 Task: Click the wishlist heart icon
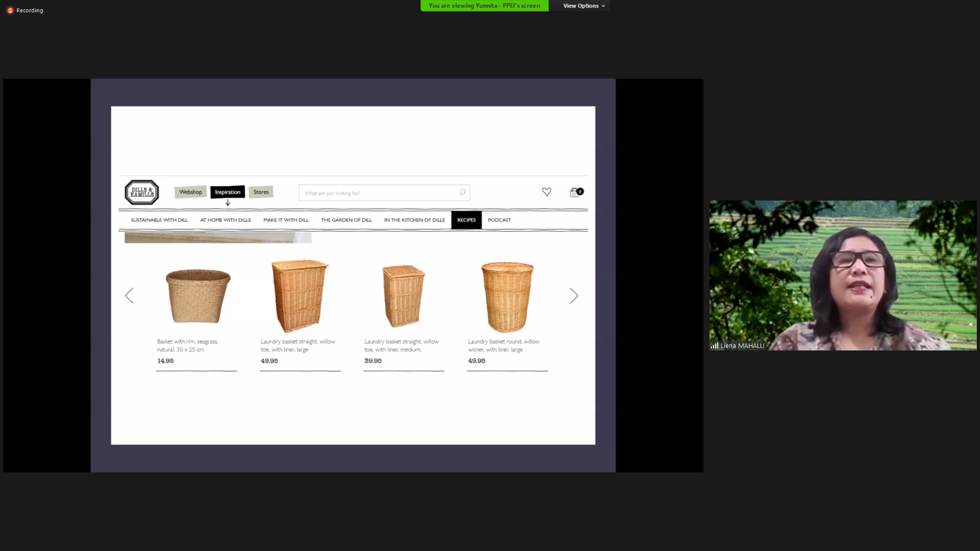click(547, 192)
